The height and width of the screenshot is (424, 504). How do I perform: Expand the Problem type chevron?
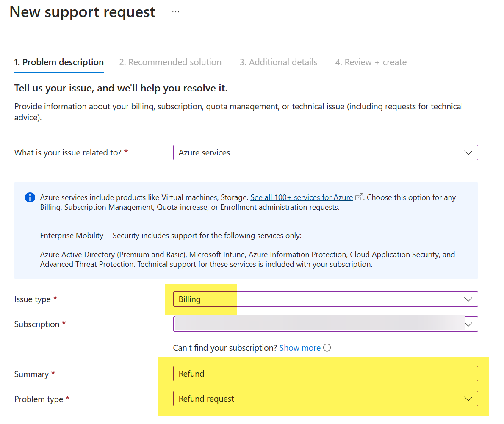(x=468, y=399)
